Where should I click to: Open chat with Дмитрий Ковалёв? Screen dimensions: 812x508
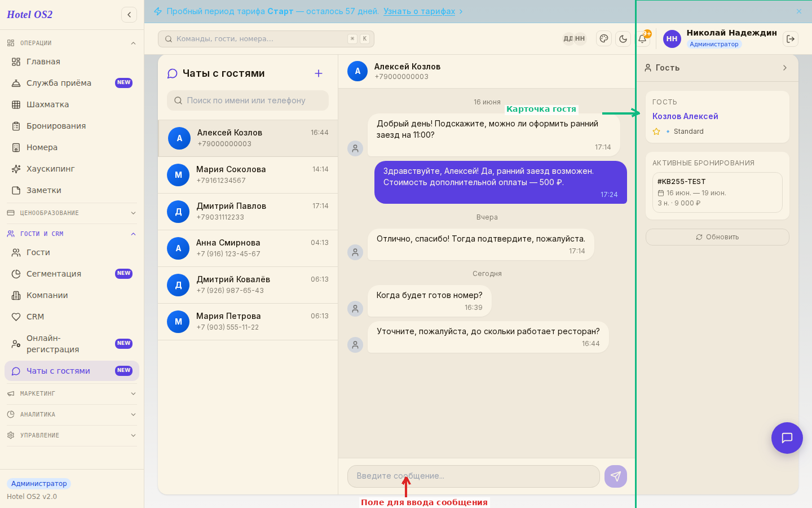[x=248, y=285]
